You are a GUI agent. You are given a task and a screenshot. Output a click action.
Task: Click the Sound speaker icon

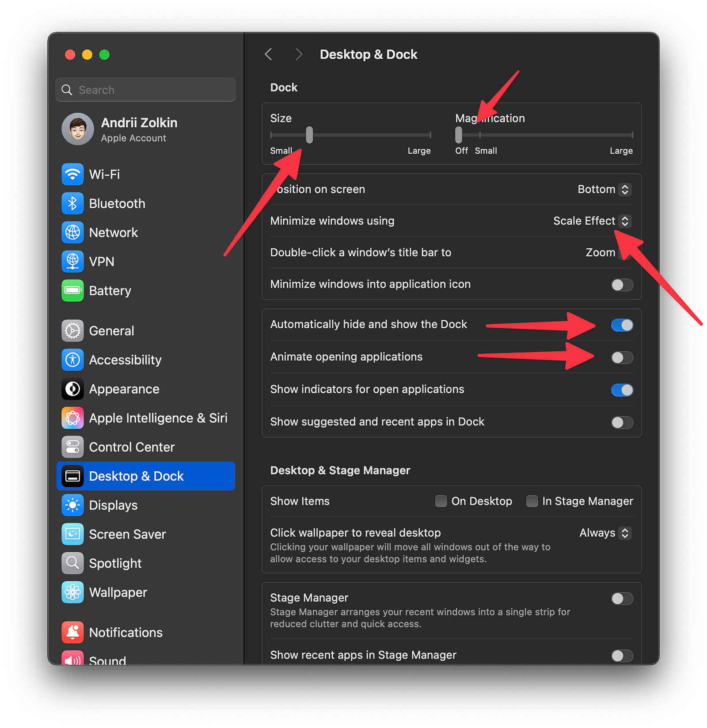click(x=72, y=658)
